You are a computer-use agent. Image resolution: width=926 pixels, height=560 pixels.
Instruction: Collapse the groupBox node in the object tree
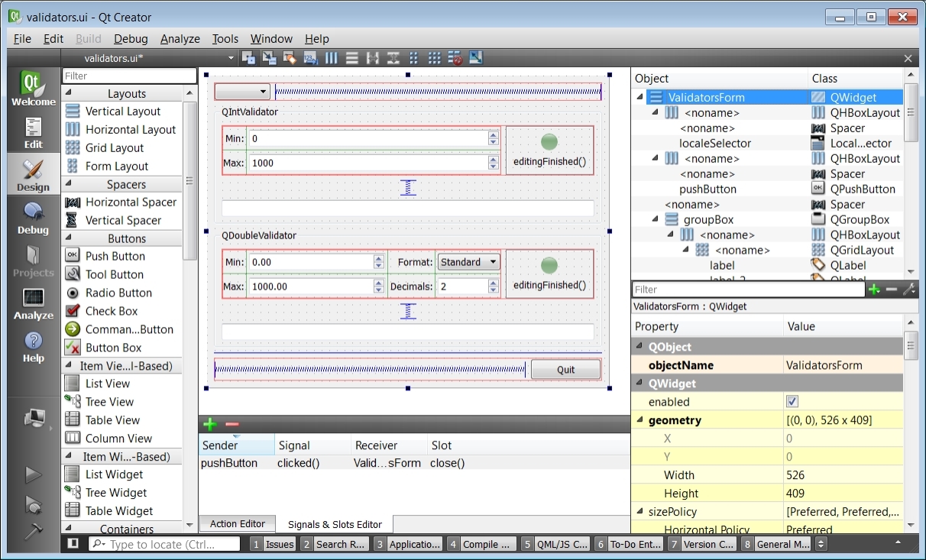[656, 220]
